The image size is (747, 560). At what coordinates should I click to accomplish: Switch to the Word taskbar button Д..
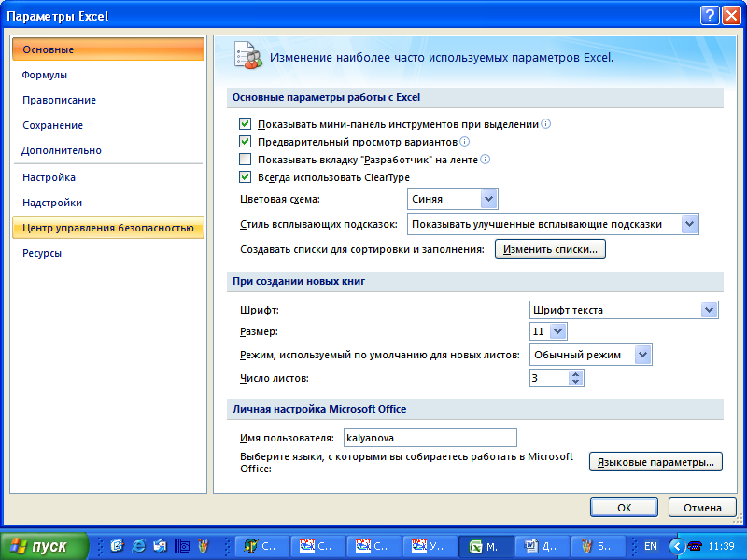coord(543,546)
